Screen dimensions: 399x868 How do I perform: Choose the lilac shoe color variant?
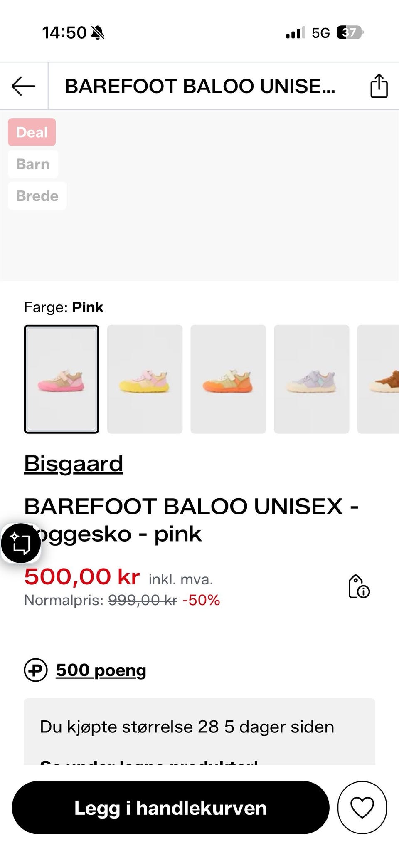312,379
